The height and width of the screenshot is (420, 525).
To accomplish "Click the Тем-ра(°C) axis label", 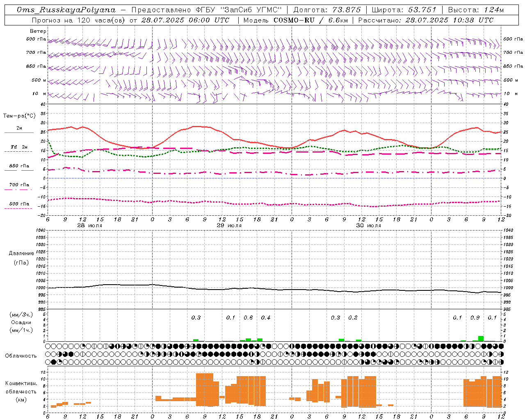I will coord(19,116).
